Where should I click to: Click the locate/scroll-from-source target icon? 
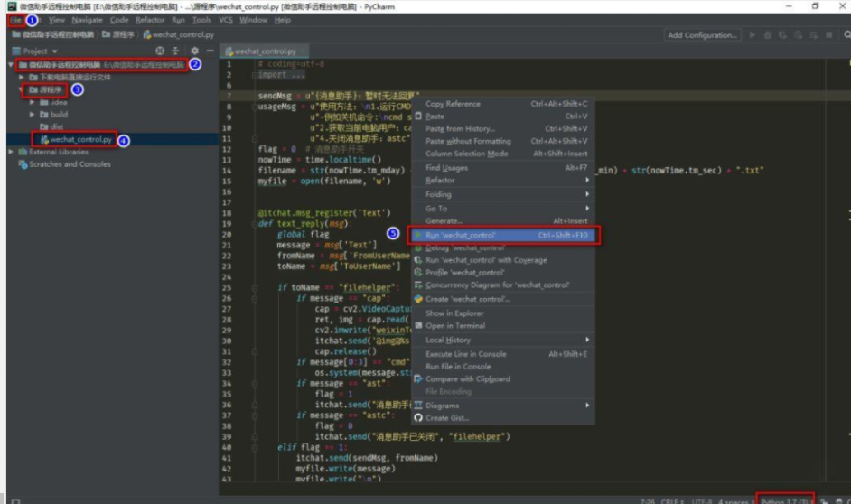pos(160,51)
